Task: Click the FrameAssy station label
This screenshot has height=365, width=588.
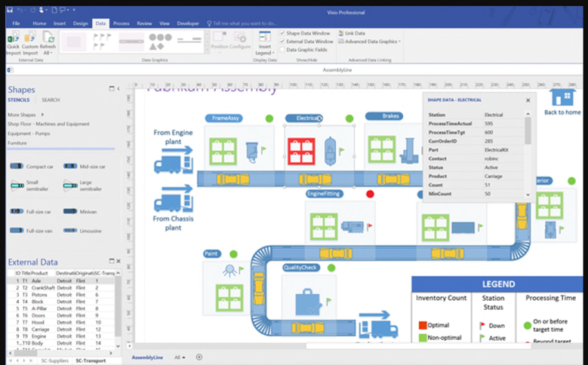Action: pos(224,118)
